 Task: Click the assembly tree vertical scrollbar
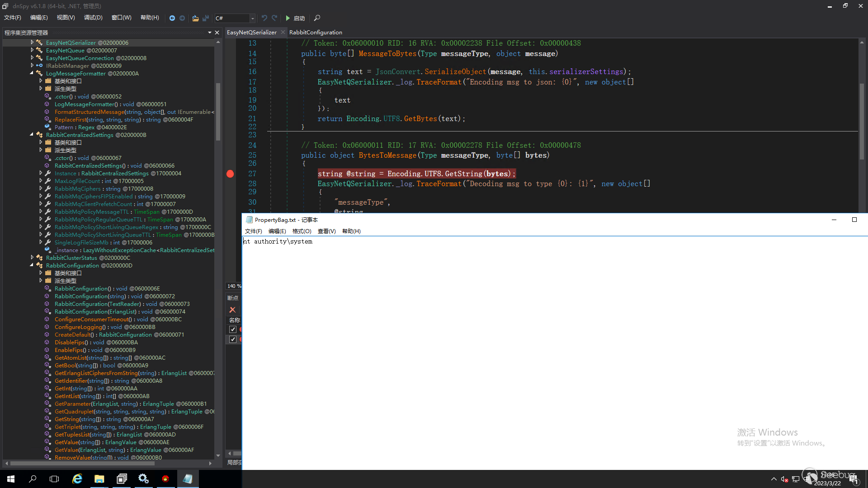[218, 112]
